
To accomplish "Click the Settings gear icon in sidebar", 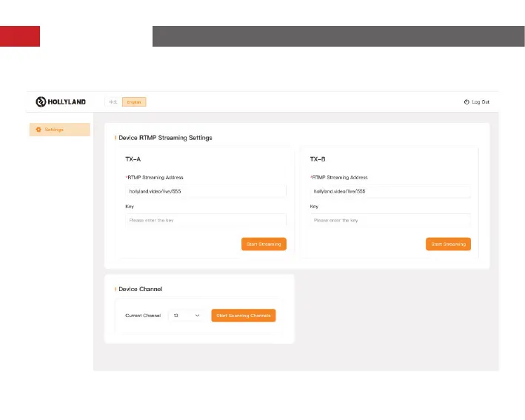I will [x=39, y=130].
